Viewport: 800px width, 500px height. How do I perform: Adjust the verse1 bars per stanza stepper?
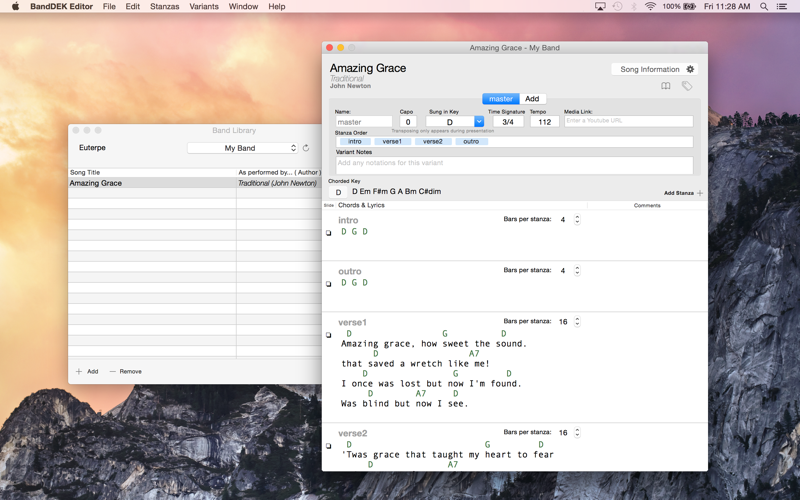tap(577, 321)
